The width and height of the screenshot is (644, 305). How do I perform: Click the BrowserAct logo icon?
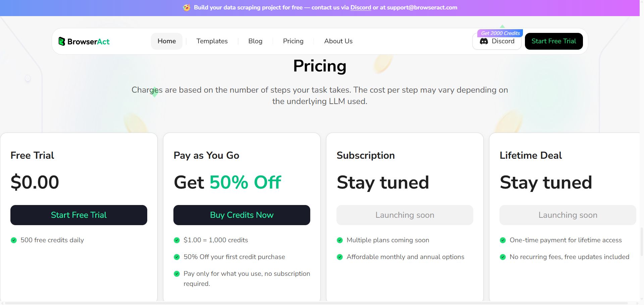pos(62,41)
